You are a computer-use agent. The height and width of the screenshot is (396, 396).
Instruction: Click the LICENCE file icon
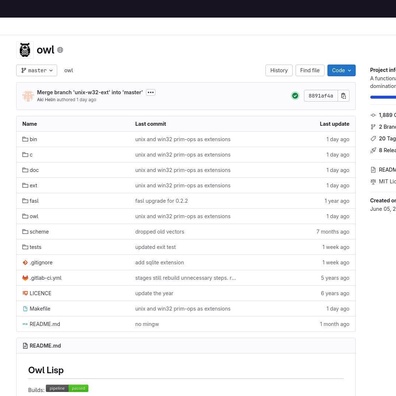click(x=25, y=293)
